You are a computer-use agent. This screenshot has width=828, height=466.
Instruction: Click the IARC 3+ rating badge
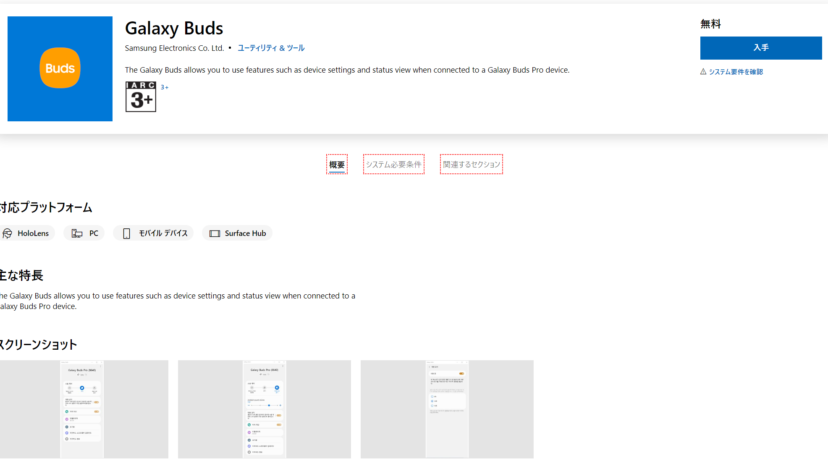click(x=141, y=96)
